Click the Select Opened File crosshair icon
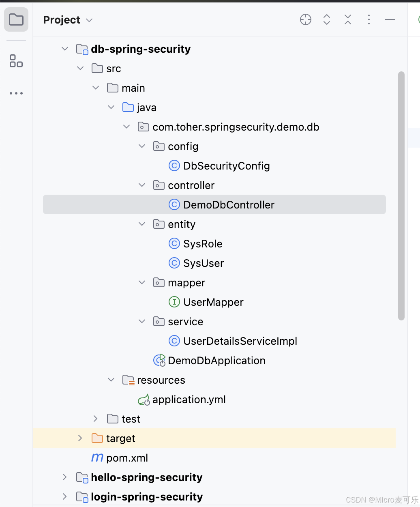This screenshot has width=420, height=507. 306,19
